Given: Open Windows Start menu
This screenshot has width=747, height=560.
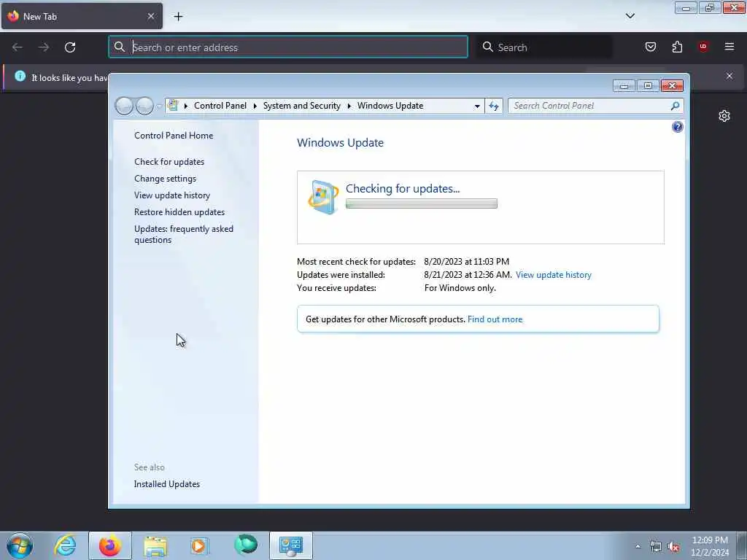Looking at the screenshot, I should coord(20,546).
